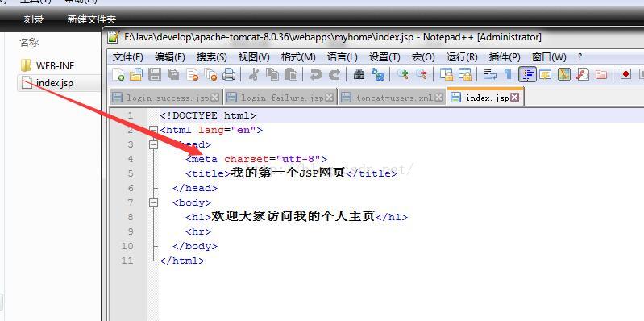Open the Replace dialog icon
Viewport: 644px width, 321px height.
(378, 74)
